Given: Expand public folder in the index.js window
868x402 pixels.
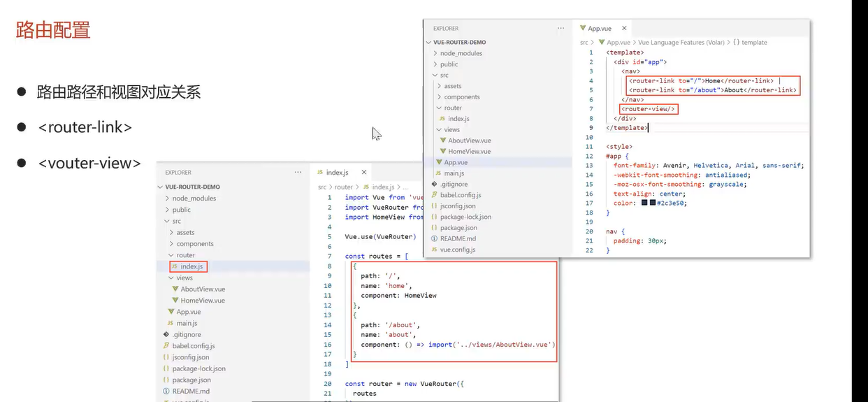Looking at the screenshot, I should pyautogui.click(x=182, y=209).
